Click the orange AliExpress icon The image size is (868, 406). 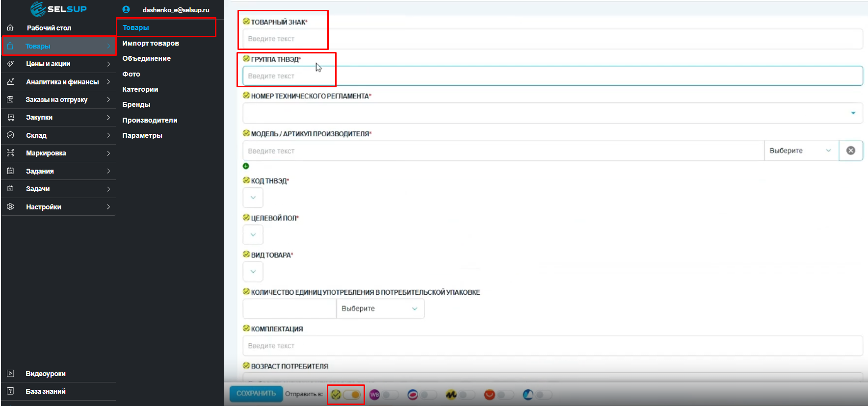coord(489,395)
